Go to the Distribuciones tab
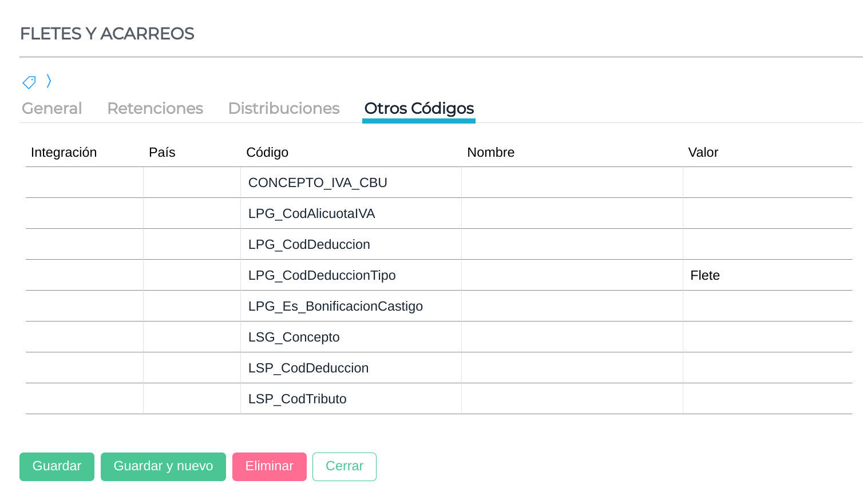 284,108
